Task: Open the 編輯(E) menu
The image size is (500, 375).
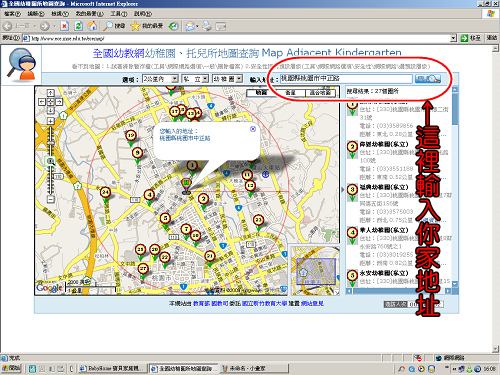Action: click(36, 14)
